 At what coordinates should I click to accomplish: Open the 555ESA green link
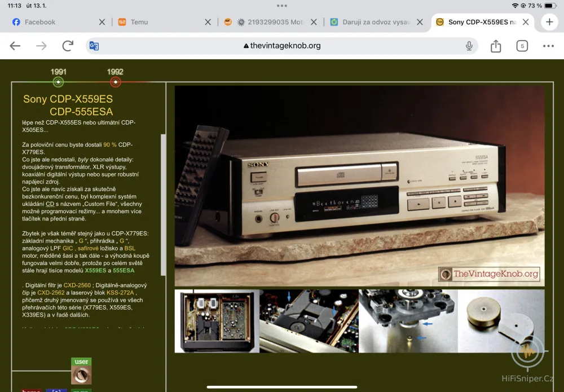(124, 270)
